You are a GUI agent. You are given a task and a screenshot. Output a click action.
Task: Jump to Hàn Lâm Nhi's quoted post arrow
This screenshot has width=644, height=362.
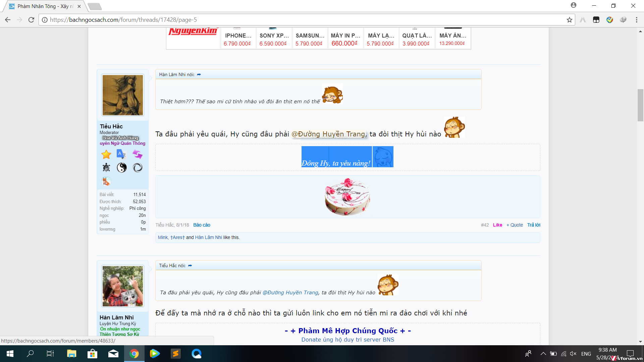pos(199,74)
